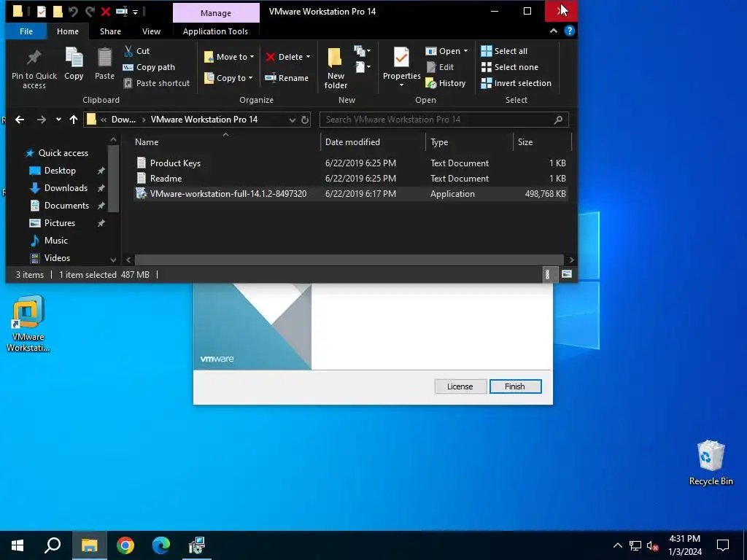747x560 pixels.
Task: Click Undo in quick access toolbar
Action: pyautogui.click(x=73, y=11)
